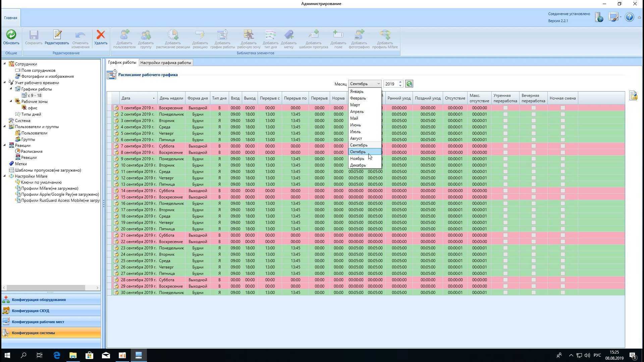Click the green refresh button beside the year field

[409, 84]
